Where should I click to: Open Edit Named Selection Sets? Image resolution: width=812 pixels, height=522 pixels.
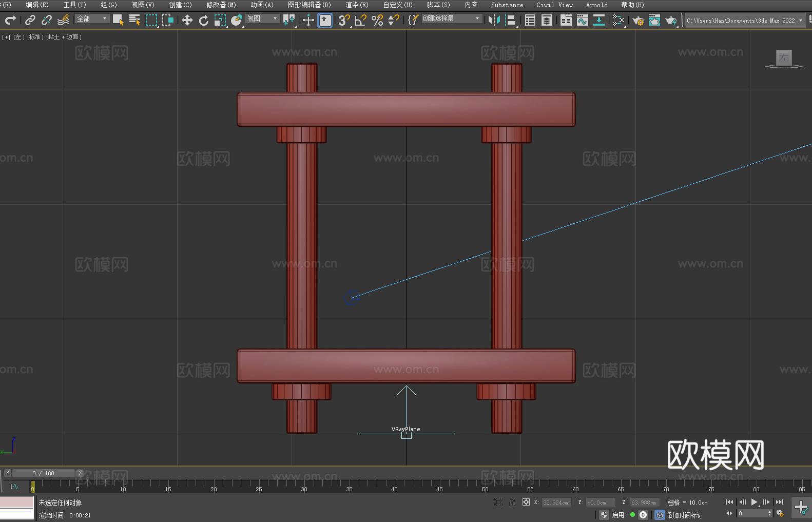pos(413,20)
